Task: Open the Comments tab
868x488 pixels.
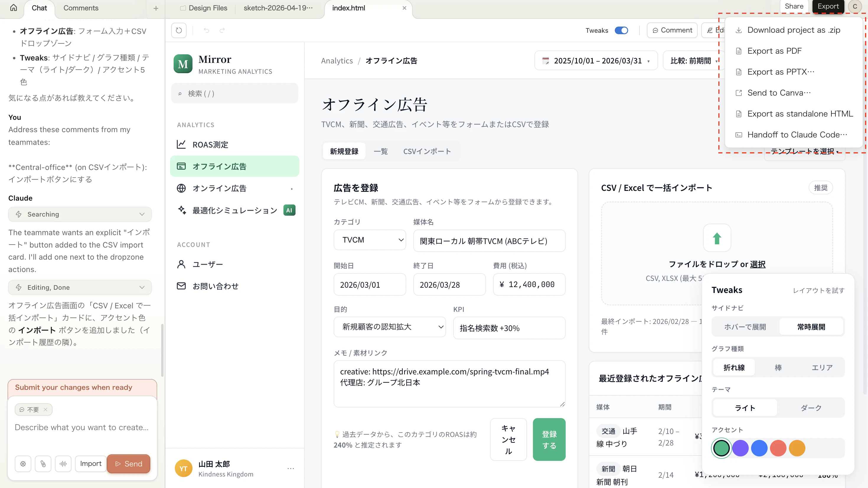Action: click(x=81, y=8)
